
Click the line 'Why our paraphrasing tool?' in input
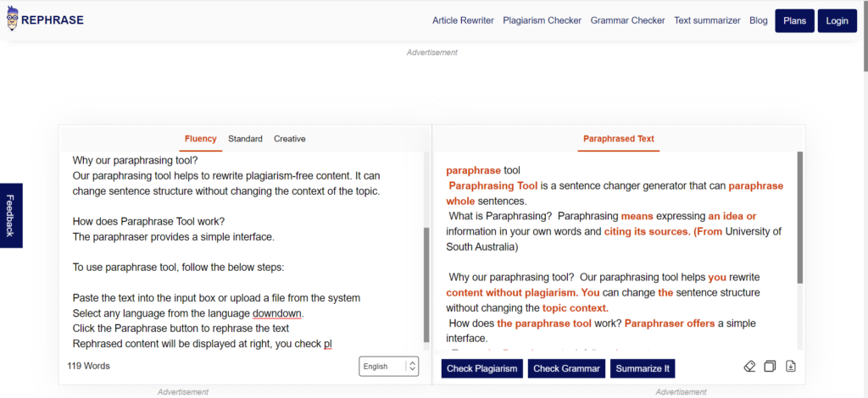[x=135, y=161]
